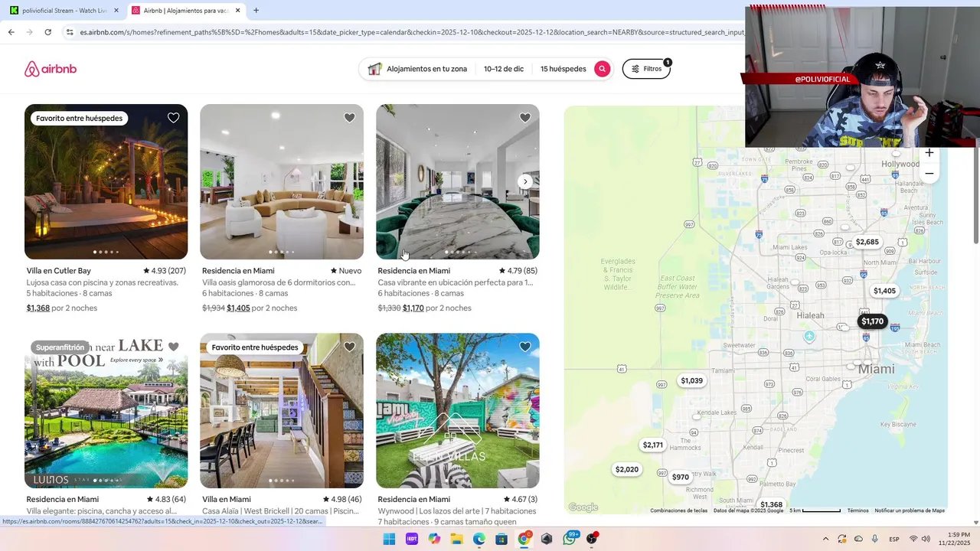Save Villa en Cutler Bay to wishlist
The width and height of the screenshot is (980, 551).
[x=174, y=118]
